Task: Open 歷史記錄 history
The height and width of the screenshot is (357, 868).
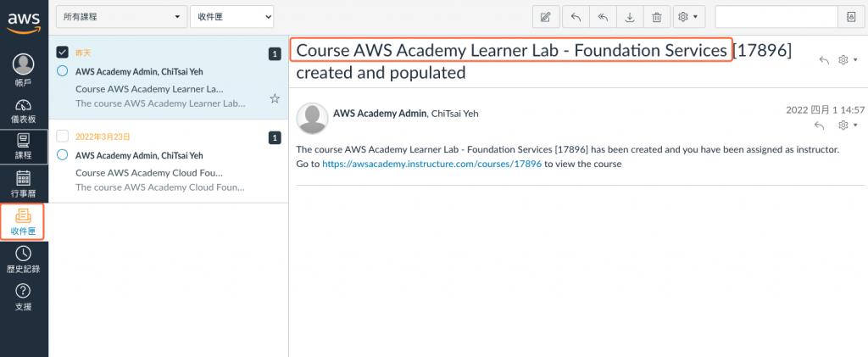Action: 23,259
